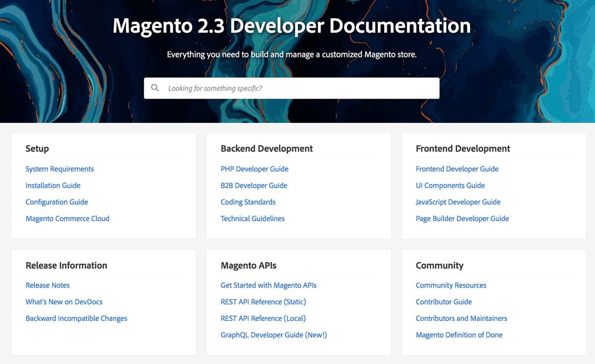This screenshot has width=595, height=364.
Task: Click the Frontend Development heading
Action: pos(463,149)
